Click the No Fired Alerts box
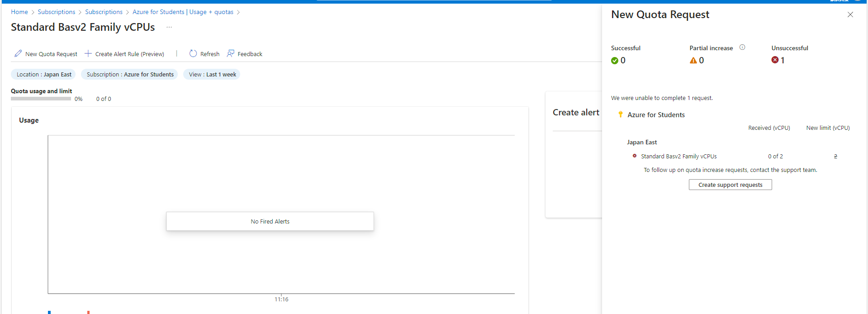This screenshot has height=314, width=868. click(270, 221)
